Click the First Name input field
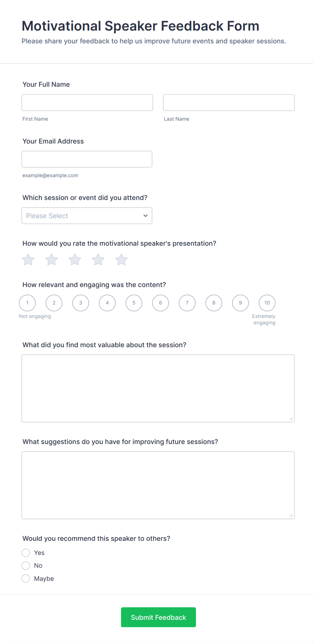 point(87,103)
